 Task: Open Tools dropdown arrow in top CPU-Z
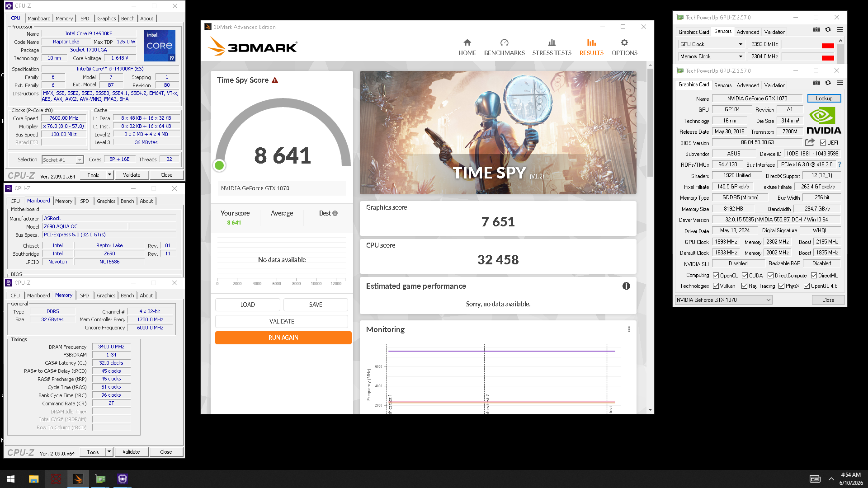109,175
